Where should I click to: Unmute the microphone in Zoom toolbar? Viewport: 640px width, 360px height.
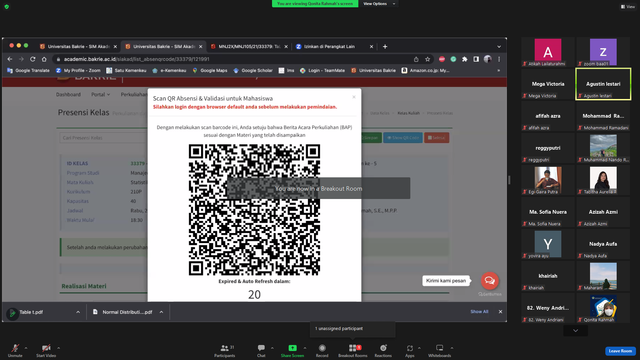15,350
